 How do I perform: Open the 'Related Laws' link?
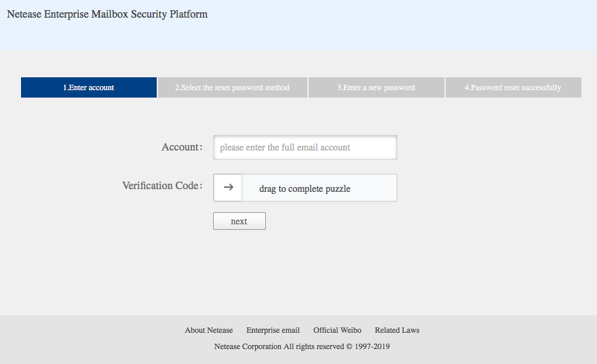pyautogui.click(x=397, y=330)
